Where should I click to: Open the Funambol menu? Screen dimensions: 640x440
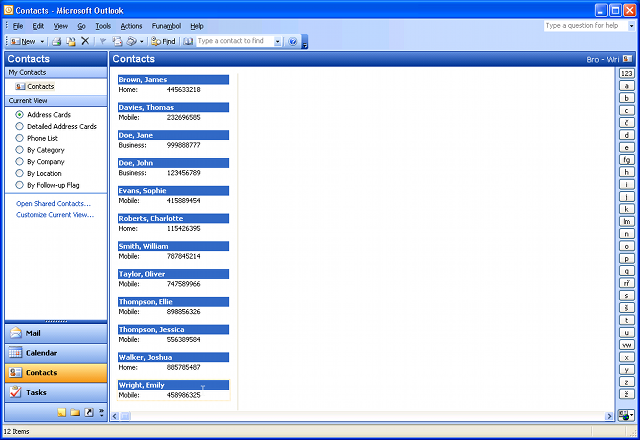(167, 26)
